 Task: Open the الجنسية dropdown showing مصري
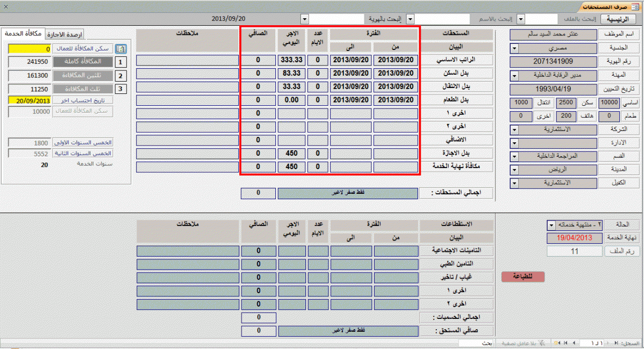coord(514,48)
